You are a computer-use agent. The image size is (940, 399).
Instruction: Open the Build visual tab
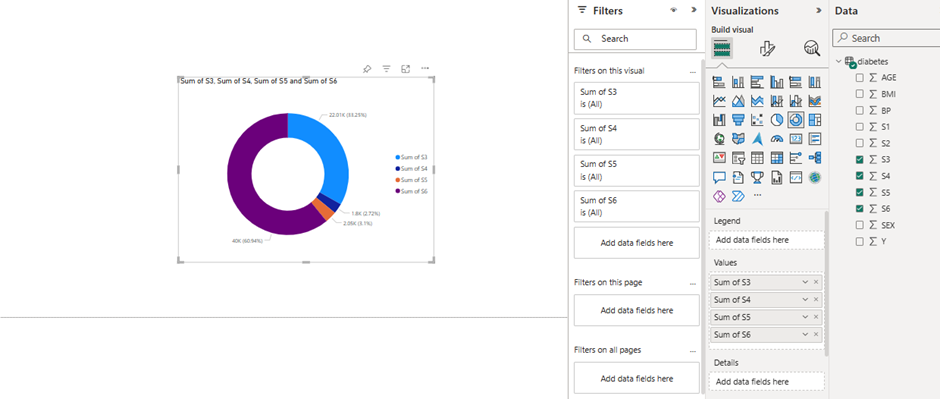pos(722,48)
